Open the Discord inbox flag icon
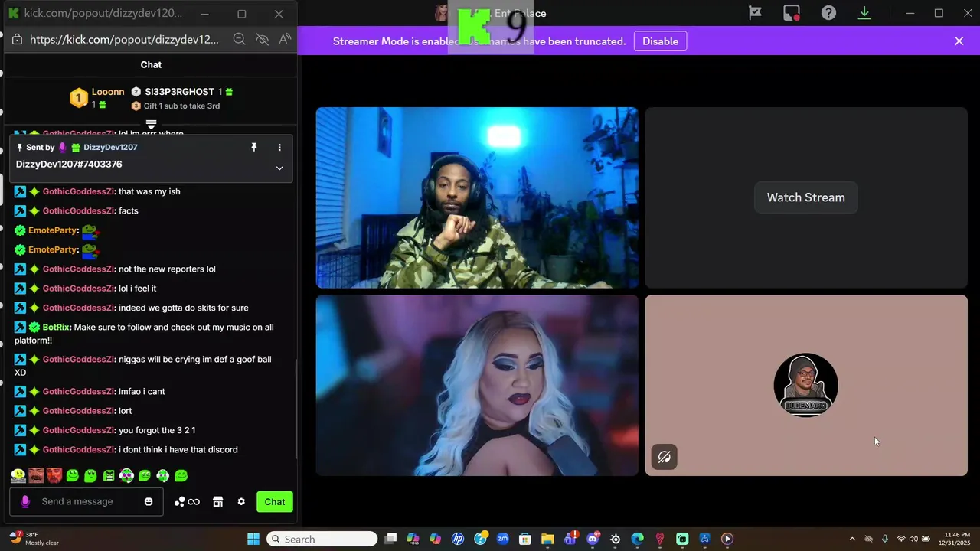 (x=755, y=13)
